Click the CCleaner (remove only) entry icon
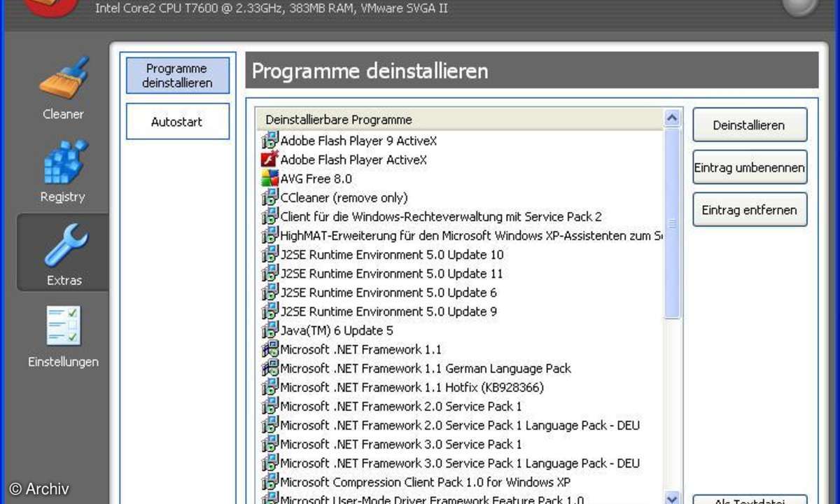The width and height of the screenshot is (840, 504). (269, 198)
